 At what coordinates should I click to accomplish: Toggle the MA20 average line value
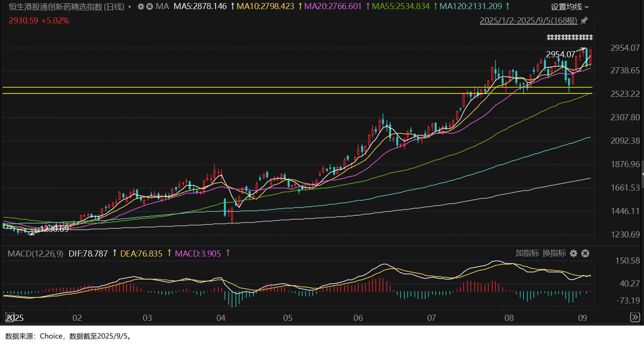coord(333,7)
